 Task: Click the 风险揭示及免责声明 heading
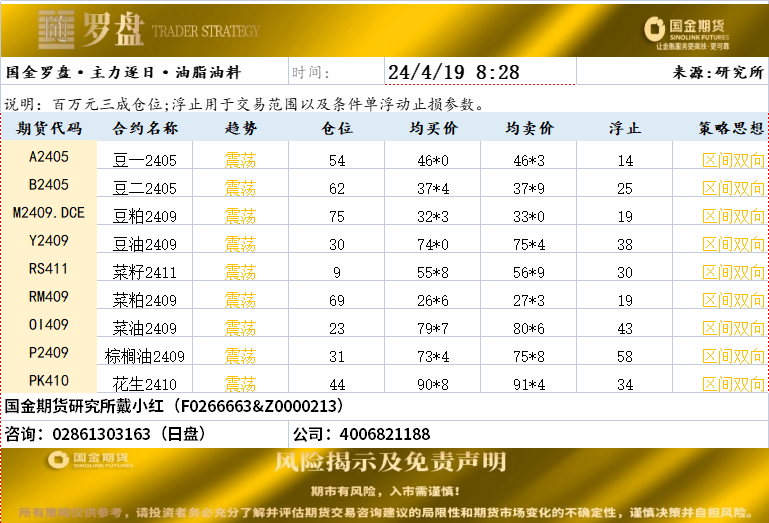[390, 462]
